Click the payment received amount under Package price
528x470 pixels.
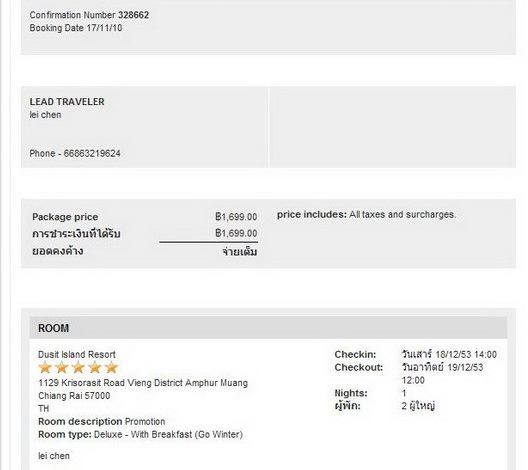(236, 233)
